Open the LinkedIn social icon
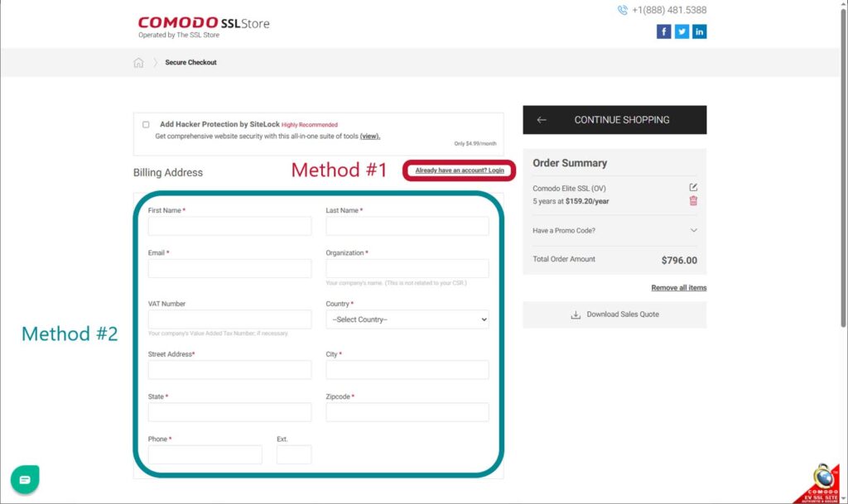 (x=699, y=31)
